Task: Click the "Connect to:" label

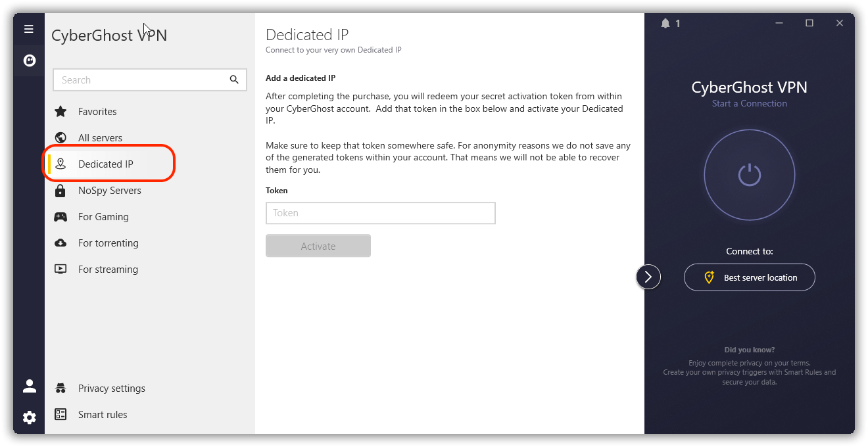Action: 750,251
